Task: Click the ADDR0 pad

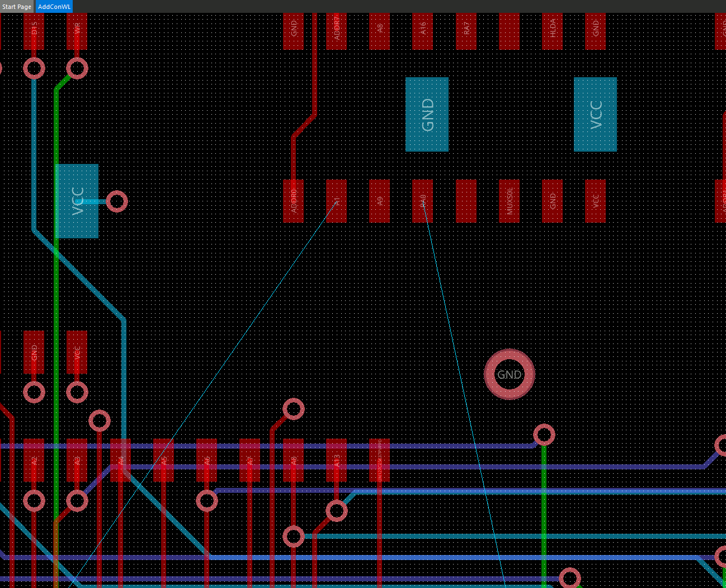Action: click(x=293, y=201)
